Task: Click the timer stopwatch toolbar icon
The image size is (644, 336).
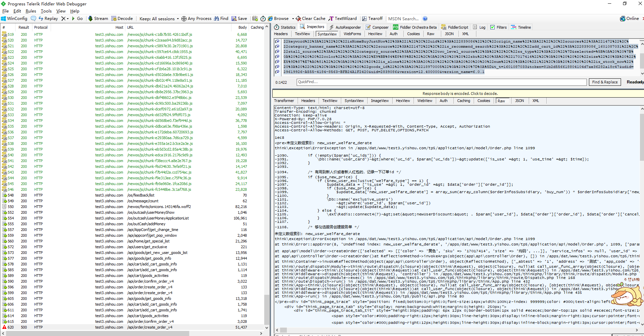Action: pyautogui.click(x=263, y=19)
